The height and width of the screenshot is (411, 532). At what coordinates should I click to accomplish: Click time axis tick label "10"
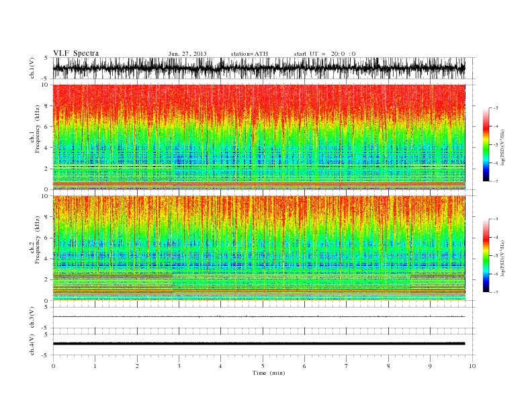click(472, 366)
